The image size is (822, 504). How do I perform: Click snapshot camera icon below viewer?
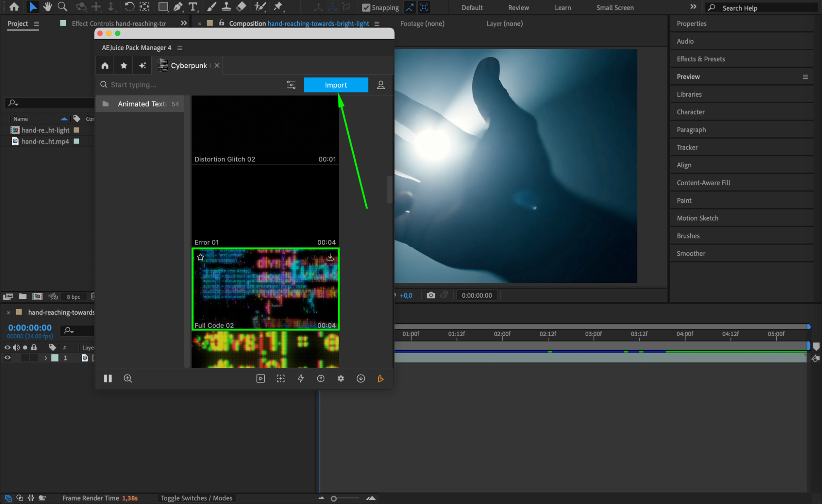431,295
